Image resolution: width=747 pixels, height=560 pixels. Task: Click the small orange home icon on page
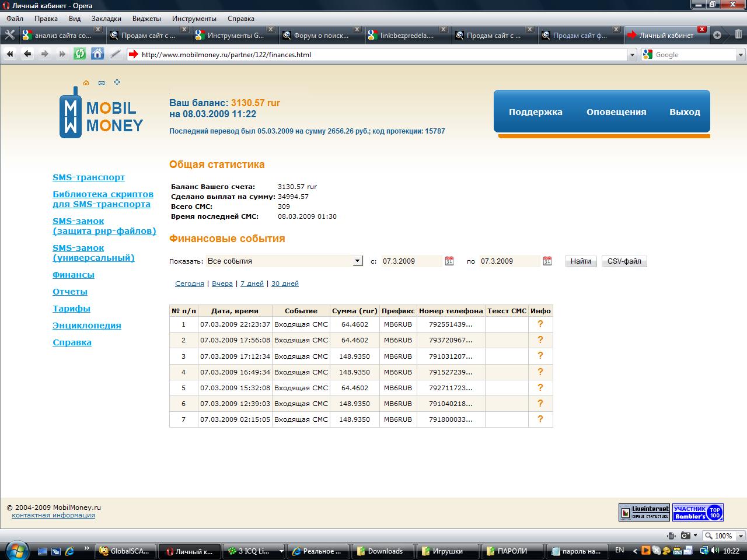click(x=86, y=83)
